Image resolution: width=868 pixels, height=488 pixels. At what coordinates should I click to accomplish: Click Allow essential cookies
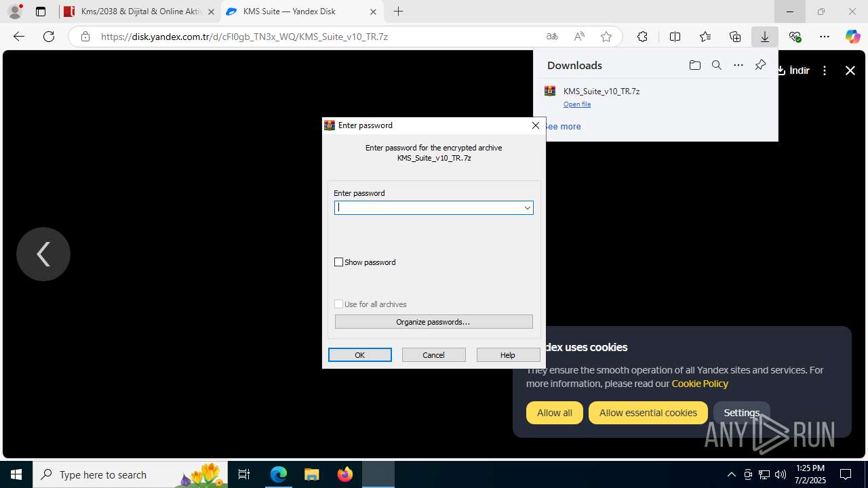coord(648,413)
